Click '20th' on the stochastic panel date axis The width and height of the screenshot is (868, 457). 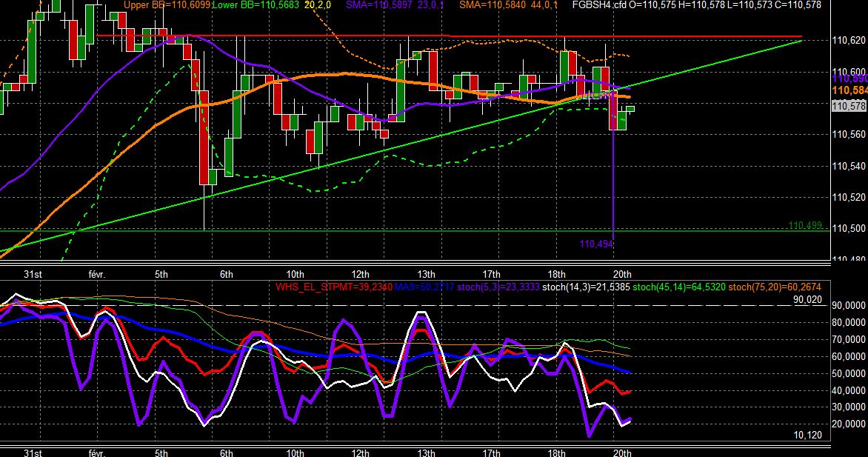[x=621, y=453]
